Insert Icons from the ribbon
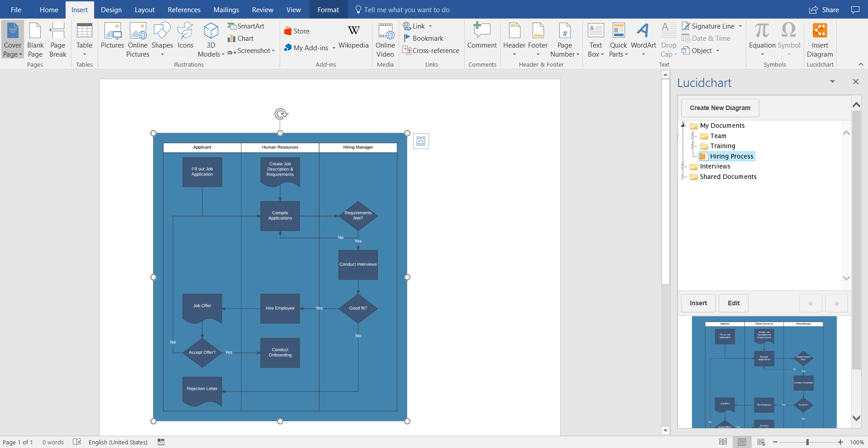 186,36
